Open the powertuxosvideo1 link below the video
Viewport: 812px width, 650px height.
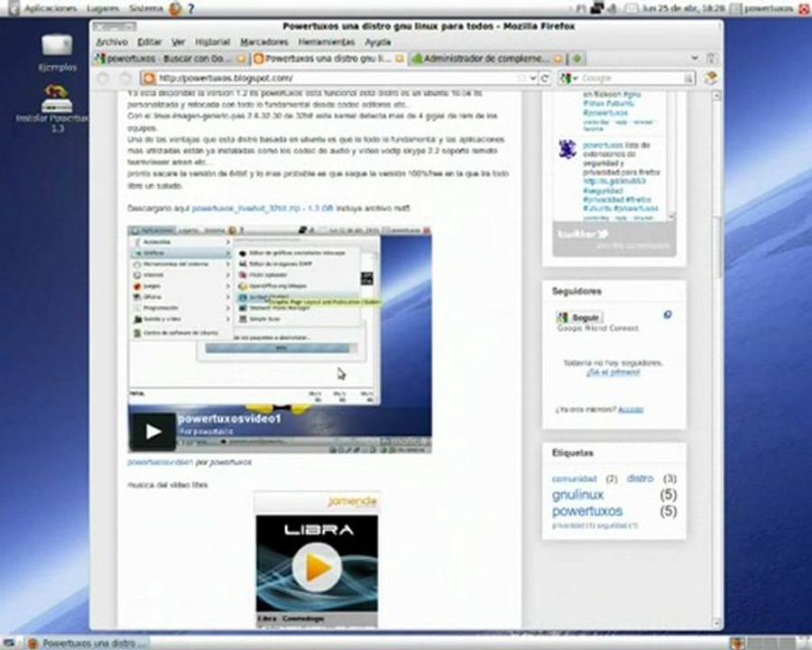(x=161, y=462)
